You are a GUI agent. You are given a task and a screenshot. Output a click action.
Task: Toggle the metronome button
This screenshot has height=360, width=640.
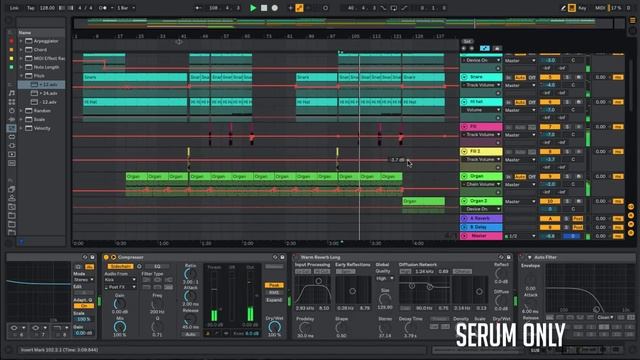pyautogui.click(x=103, y=8)
